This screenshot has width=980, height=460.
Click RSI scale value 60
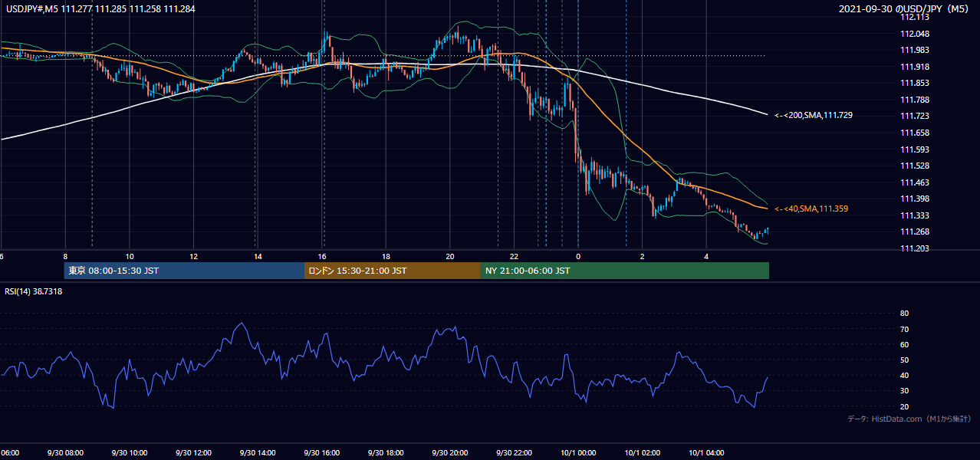pos(904,344)
